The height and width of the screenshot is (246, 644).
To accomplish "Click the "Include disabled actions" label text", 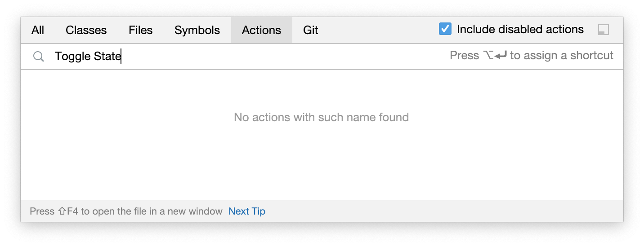I will (520, 30).
